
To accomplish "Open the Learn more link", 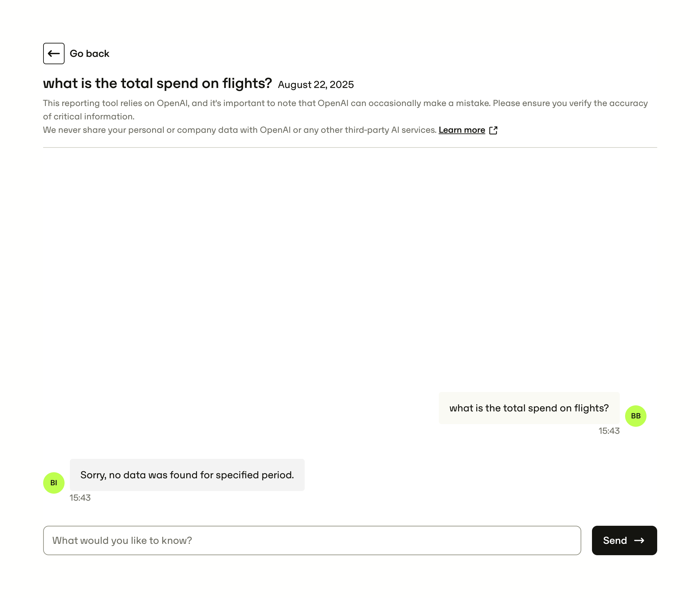I will [462, 130].
